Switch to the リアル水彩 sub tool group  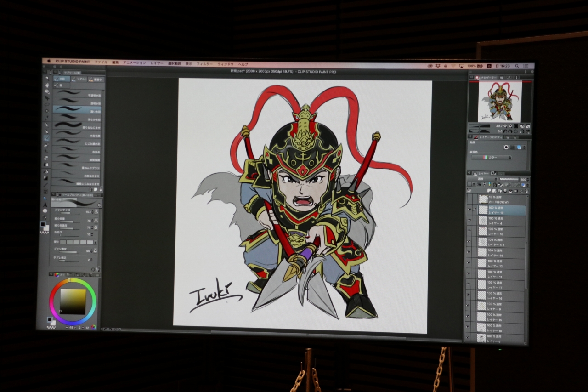click(x=79, y=79)
